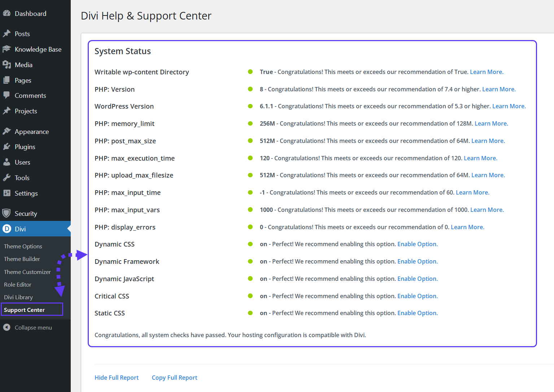Click the "PHP: memory_limit" label

tap(125, 124)
